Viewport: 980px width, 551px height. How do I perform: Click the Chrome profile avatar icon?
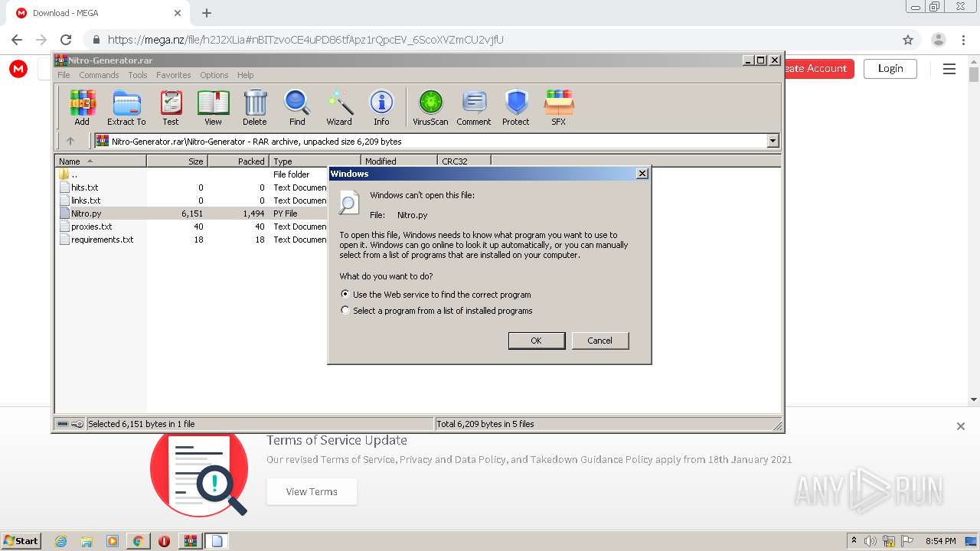coord(939,40)
